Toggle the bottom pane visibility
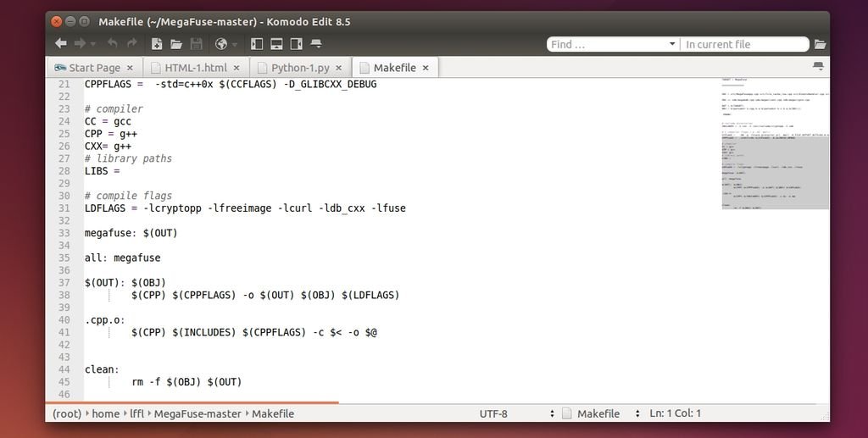Screen dimensions: 868x438 (276, 43)
